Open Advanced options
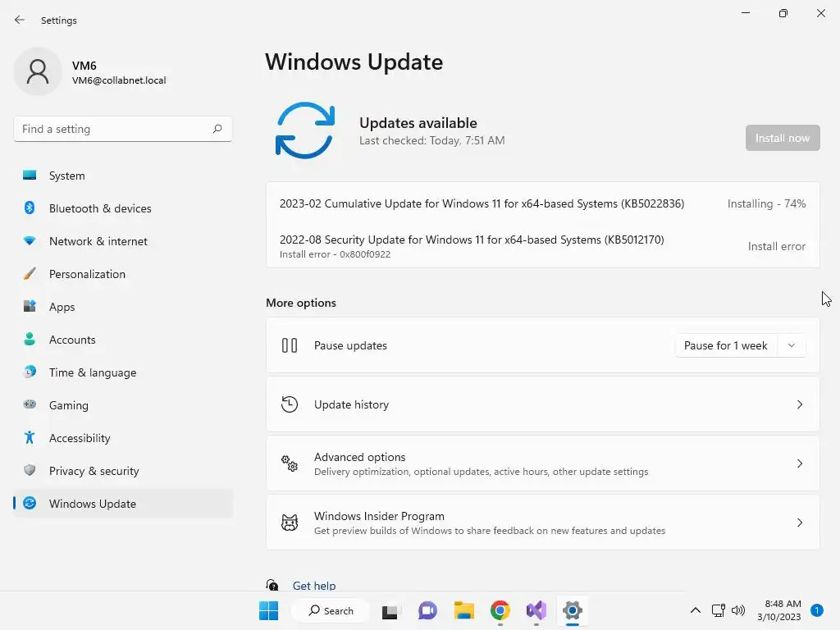Screen dimensions: 840x630 coord(543,463)
